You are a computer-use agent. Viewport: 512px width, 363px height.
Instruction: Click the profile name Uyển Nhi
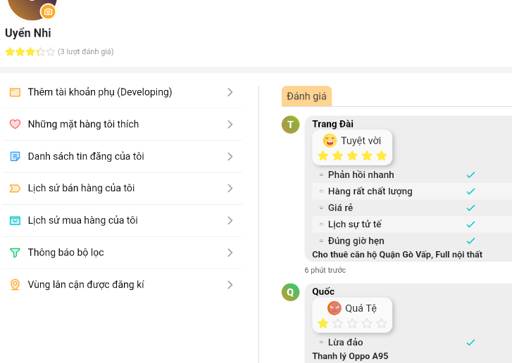pos(28,33)
